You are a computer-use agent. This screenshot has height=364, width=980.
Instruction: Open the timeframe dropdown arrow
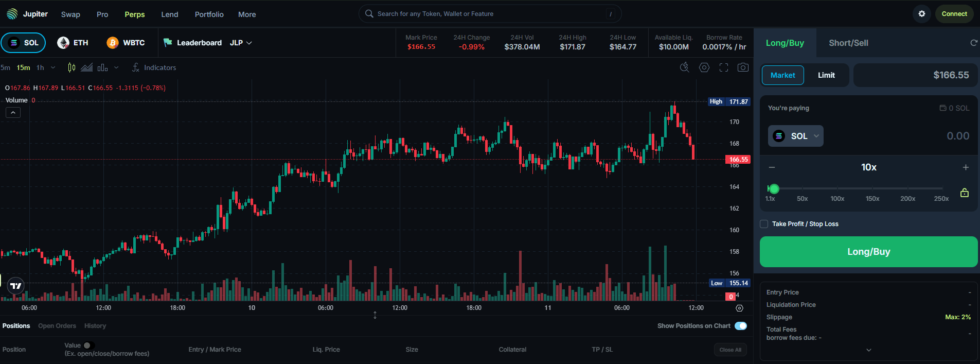coord(53,67)
